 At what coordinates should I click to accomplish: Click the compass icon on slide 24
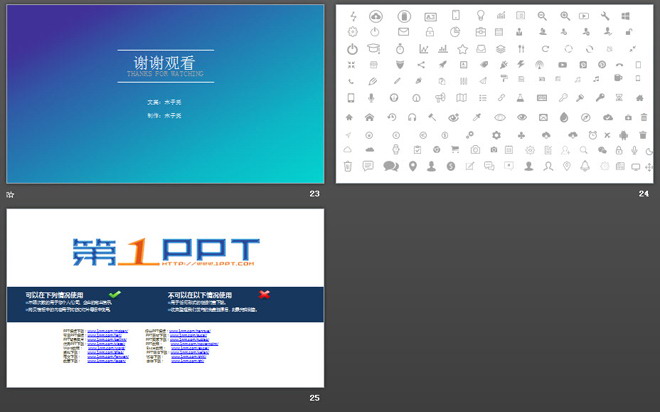(585, 117)
